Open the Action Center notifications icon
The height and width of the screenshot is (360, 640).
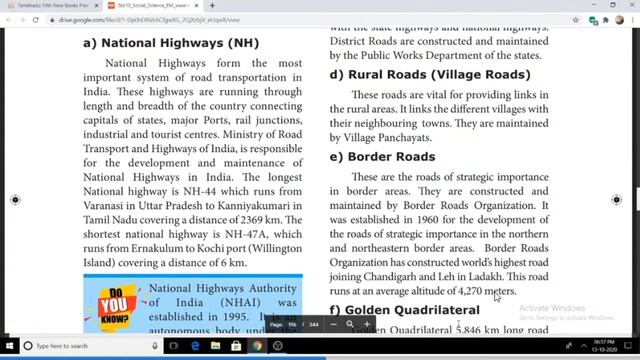click(x=628, y=346)
